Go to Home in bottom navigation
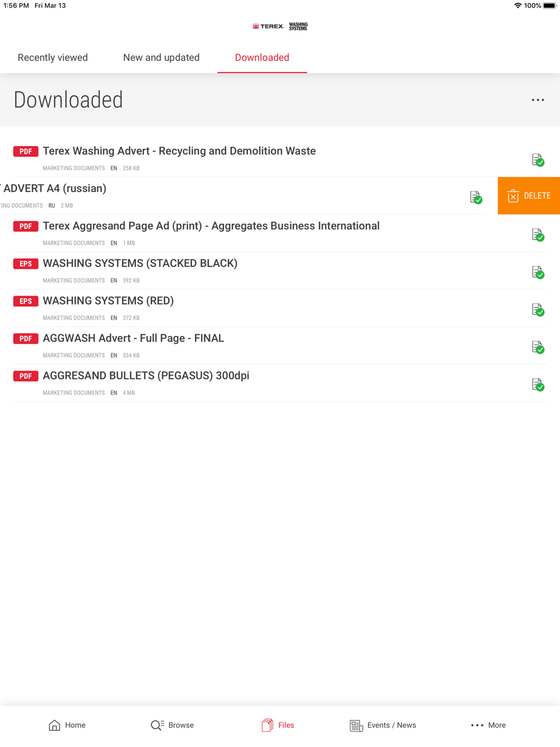The image size is (560, 747). coord(67,725)
